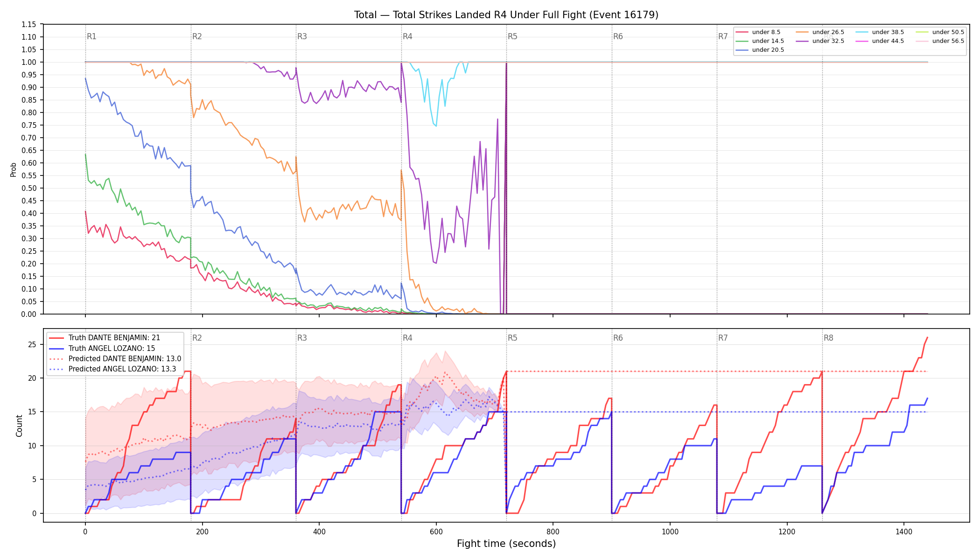Image resolution: width=980 pixels, height=560 pixels.
Task: Click R3 marker in the probability chart
Action: click(302, 36)
